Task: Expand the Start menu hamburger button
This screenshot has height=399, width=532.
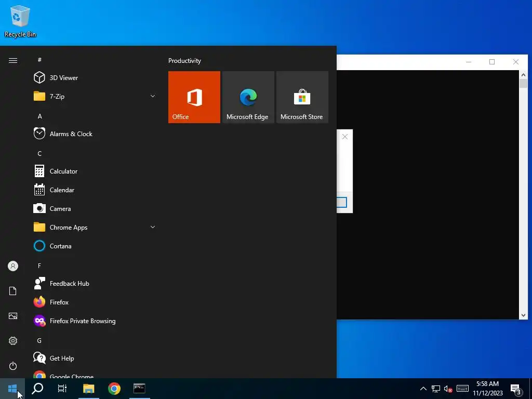Action: coord(13,60)
